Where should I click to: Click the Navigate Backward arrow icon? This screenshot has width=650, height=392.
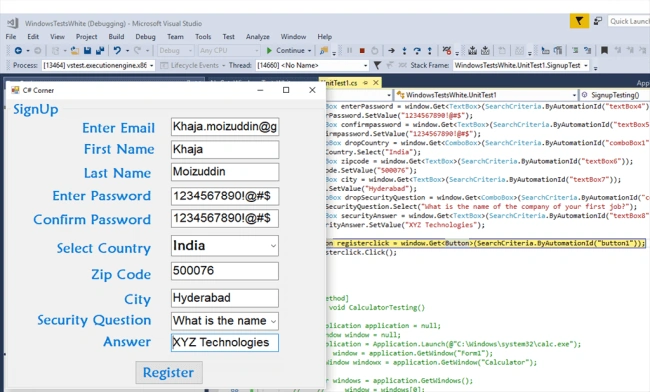[18, 51]
